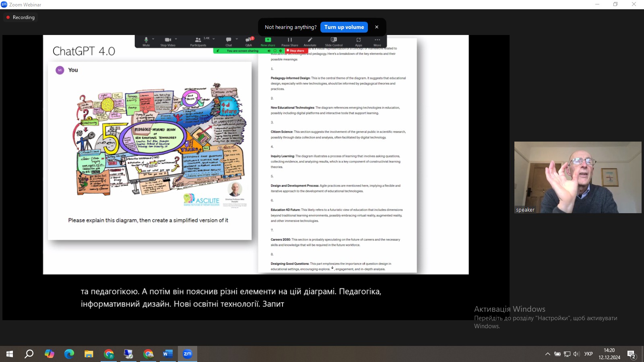Open the second Chrome taskbar icon
Screen dimensions: 644x362
tap(148, 354)
